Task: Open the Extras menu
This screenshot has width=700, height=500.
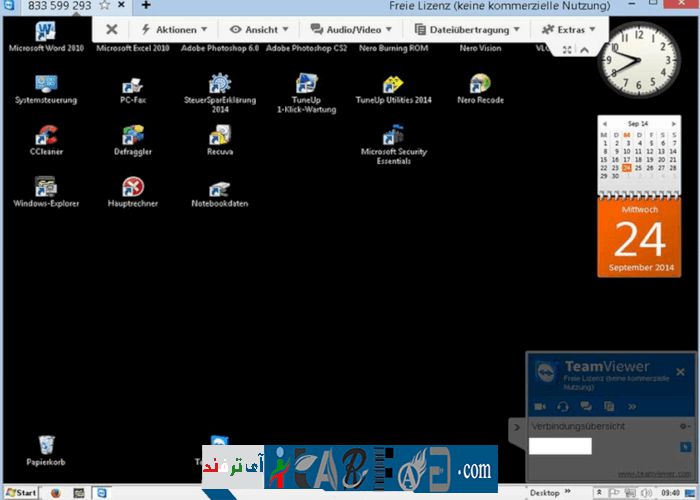Action: point(568,30)
